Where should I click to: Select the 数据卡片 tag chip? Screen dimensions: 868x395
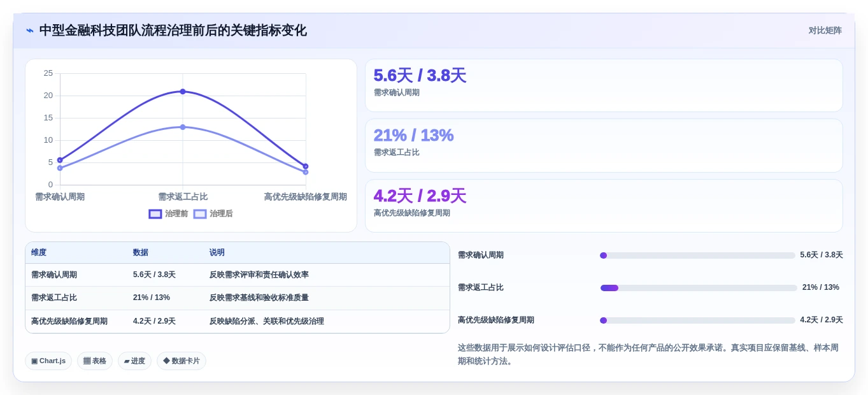click(181, 361)
